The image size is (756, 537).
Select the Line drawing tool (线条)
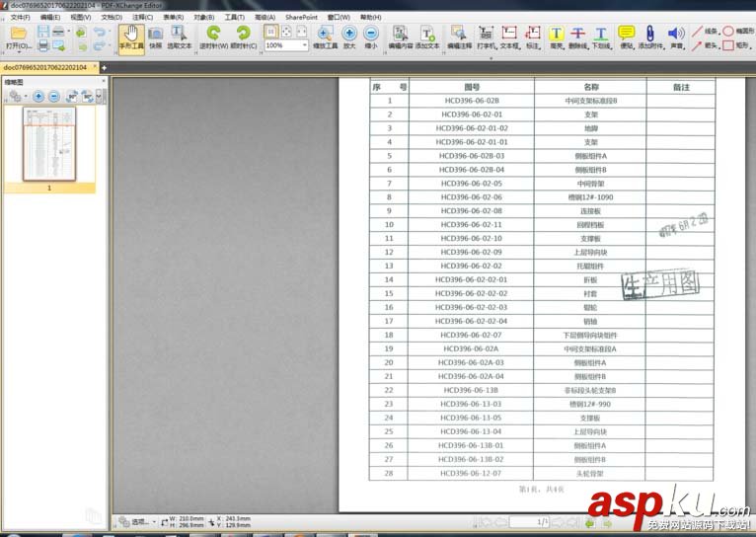tap(706, 32)
